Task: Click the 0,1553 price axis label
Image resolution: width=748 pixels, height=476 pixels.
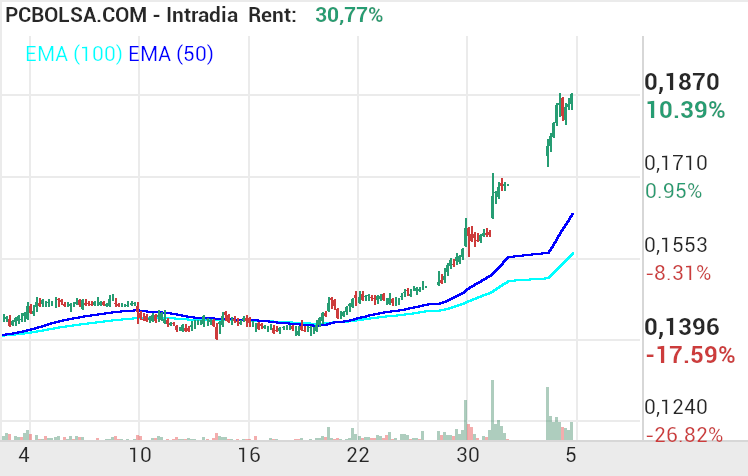Action: pos(677,245)
